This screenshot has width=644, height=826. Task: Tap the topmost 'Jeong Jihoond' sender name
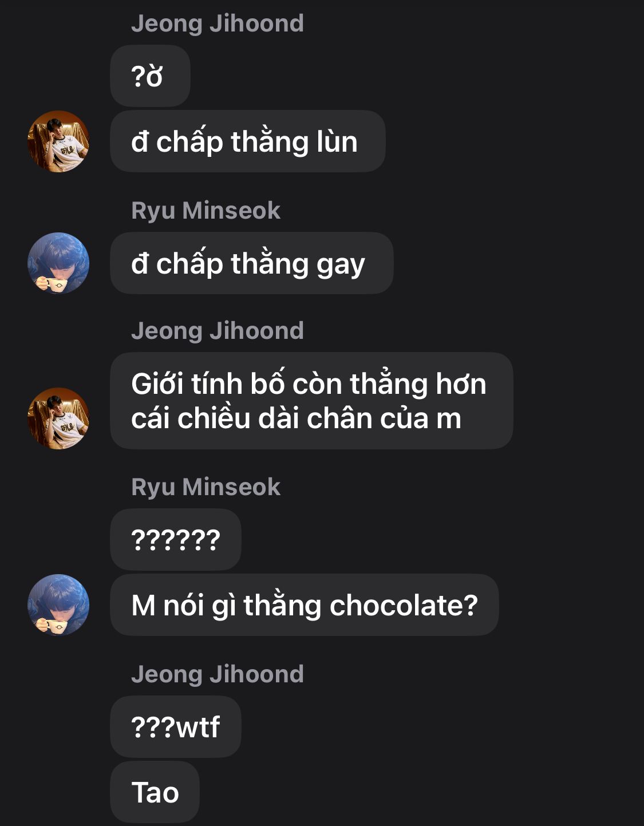click(218, 23)
